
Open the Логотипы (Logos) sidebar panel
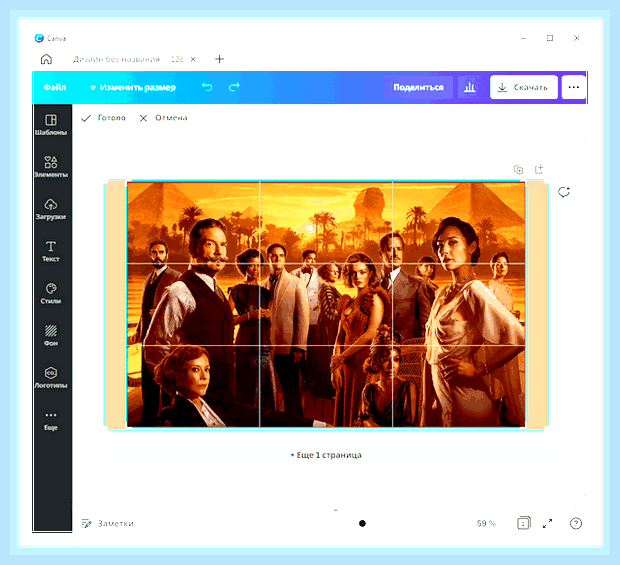pyautogui.click(x=51, y=378)
